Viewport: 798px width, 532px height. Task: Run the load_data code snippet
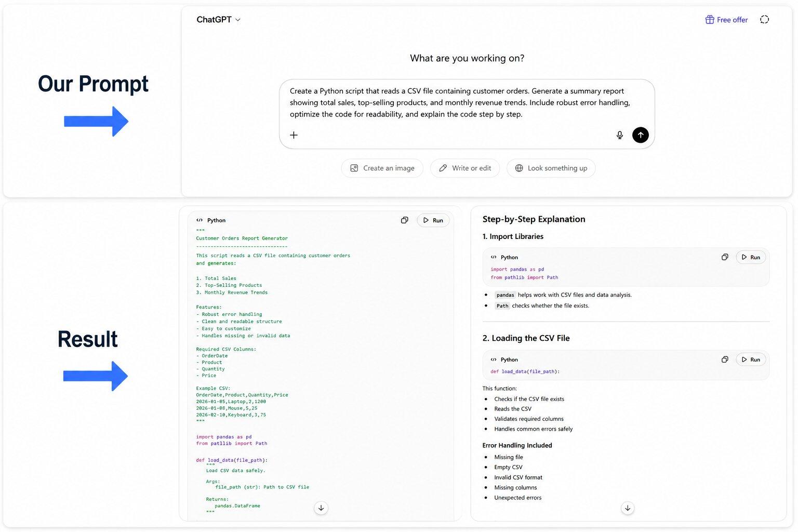(x=751, y=360)
